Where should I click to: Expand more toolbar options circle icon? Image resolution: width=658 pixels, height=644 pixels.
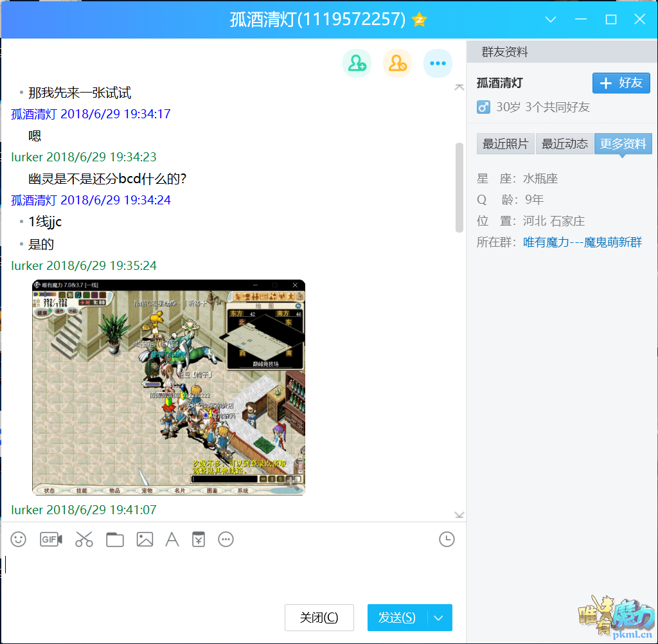coord(226,539)
